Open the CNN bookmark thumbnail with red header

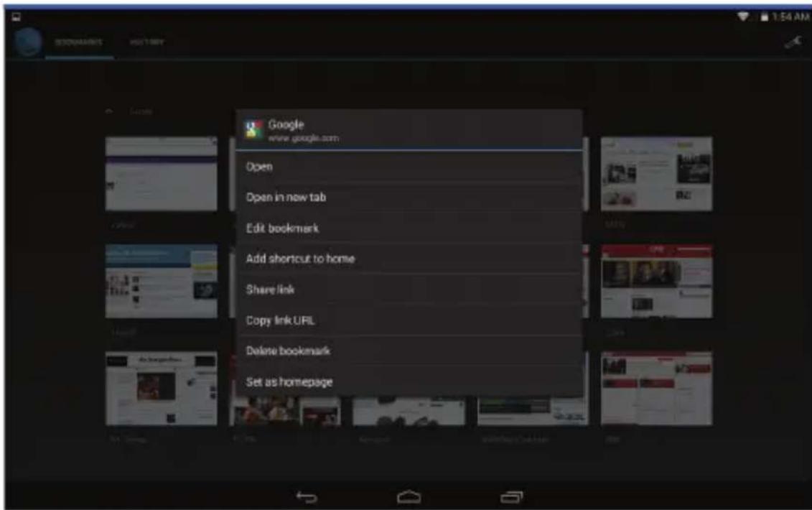(657, 281)
